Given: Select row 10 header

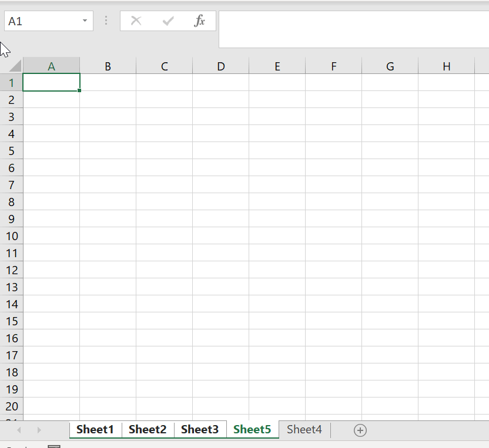Looking at the screenshot, I should click(x=11, y=236).
